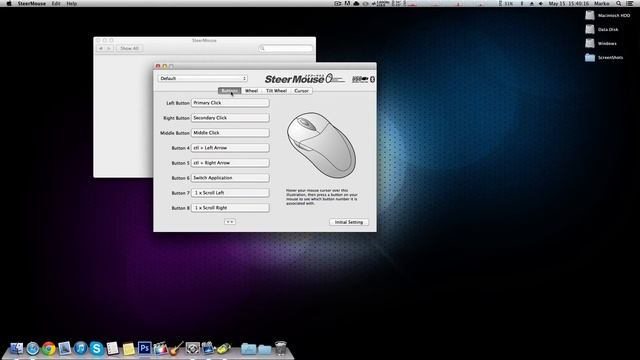This screenshot has height=360, width=640.
Task: Launch Photoshop from the dock
Action: tap(144, 348)
